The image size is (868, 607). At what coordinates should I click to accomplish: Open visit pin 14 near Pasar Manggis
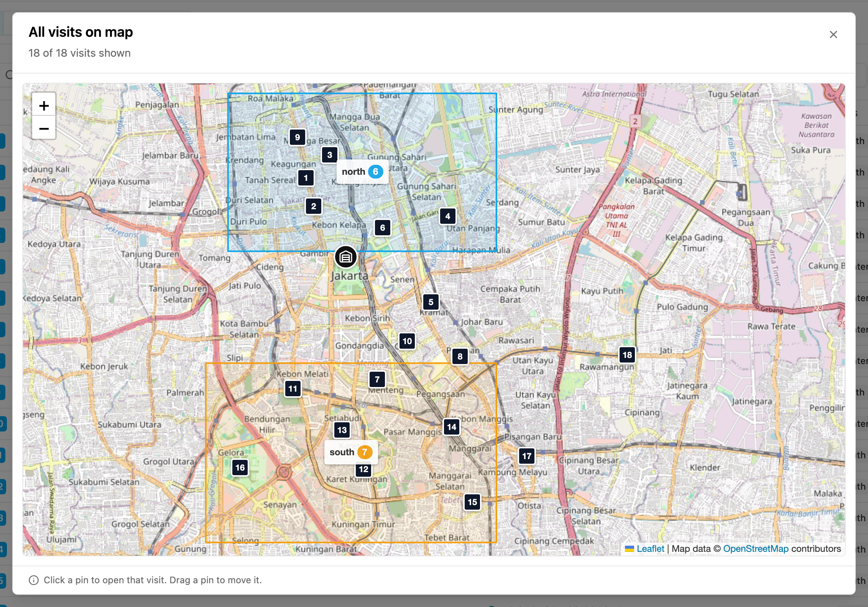[x=452, y=427]
